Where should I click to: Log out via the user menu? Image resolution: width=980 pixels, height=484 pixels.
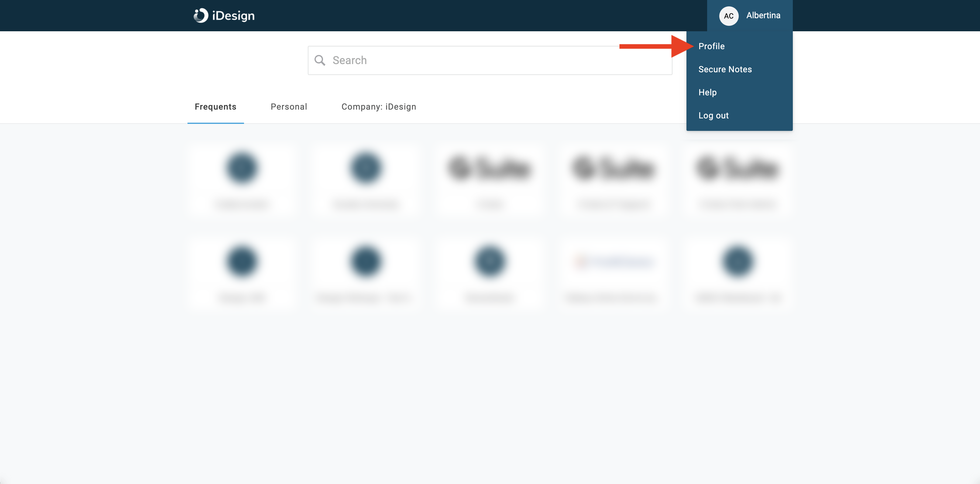pyautogui.click(x=713, y=116)
